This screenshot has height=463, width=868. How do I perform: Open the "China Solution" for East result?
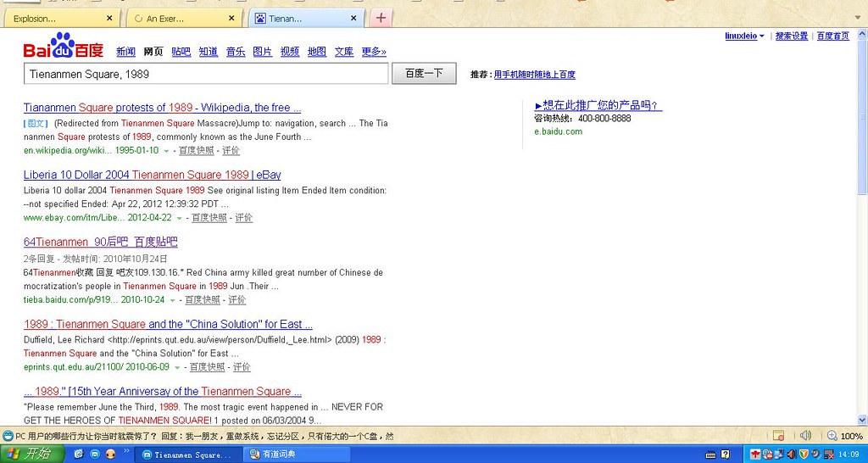(x=169, y=324)
